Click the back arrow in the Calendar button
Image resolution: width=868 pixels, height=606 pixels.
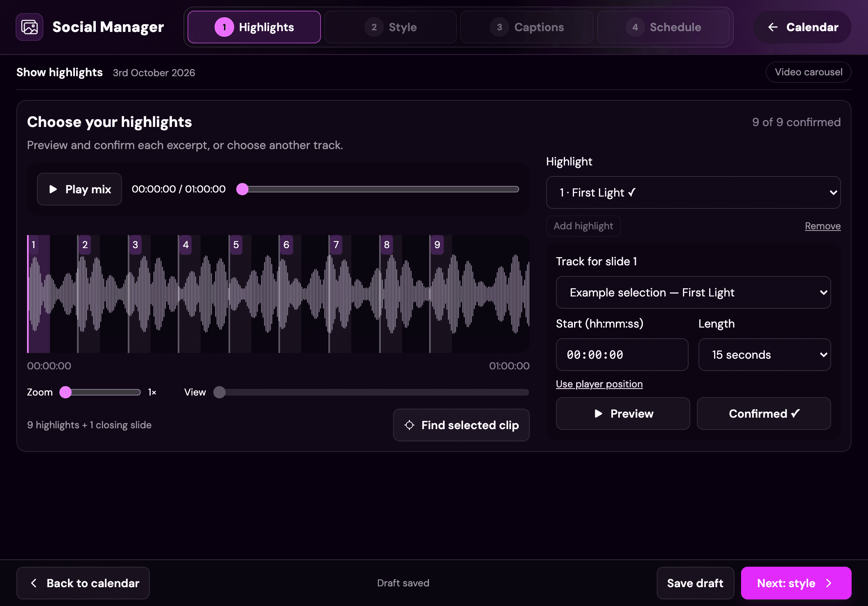[773, 27]
